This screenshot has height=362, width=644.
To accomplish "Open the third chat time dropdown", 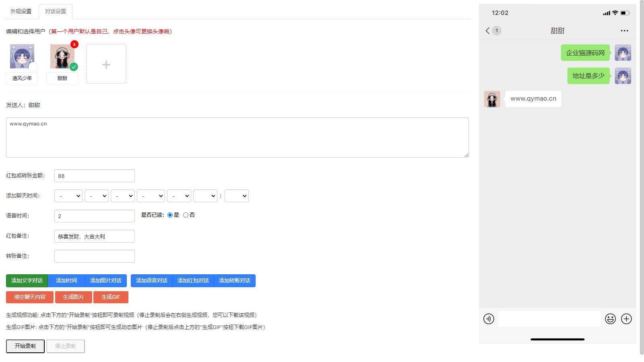I will (123, 196).
